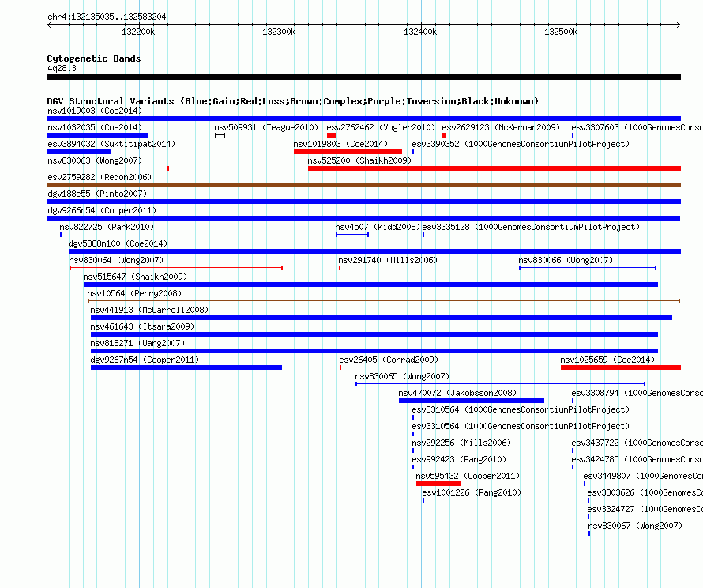Select the nsv10564 (Perry2008) label
The image size is (703, 588).
click(x=134, y=293)
